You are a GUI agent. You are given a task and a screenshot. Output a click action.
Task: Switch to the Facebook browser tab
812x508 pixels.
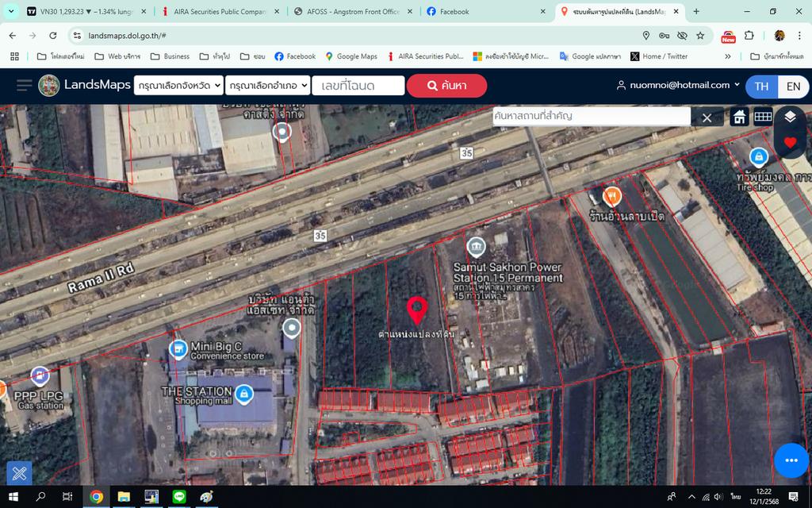[x=484, y=12]
